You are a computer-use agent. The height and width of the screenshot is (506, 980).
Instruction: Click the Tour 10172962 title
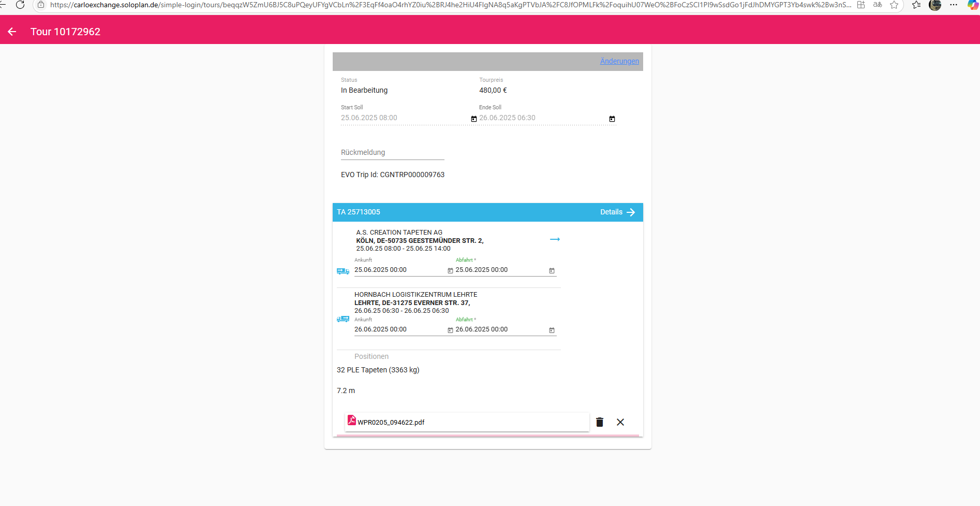tap(66, 32)
